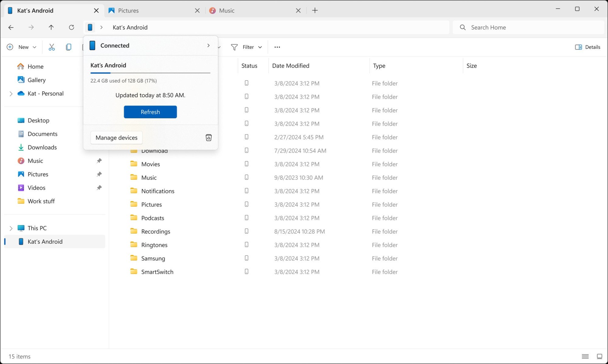Screen dimensions: 608x364
Task: Expand the Connected device chevron
Action: [208, 45]
